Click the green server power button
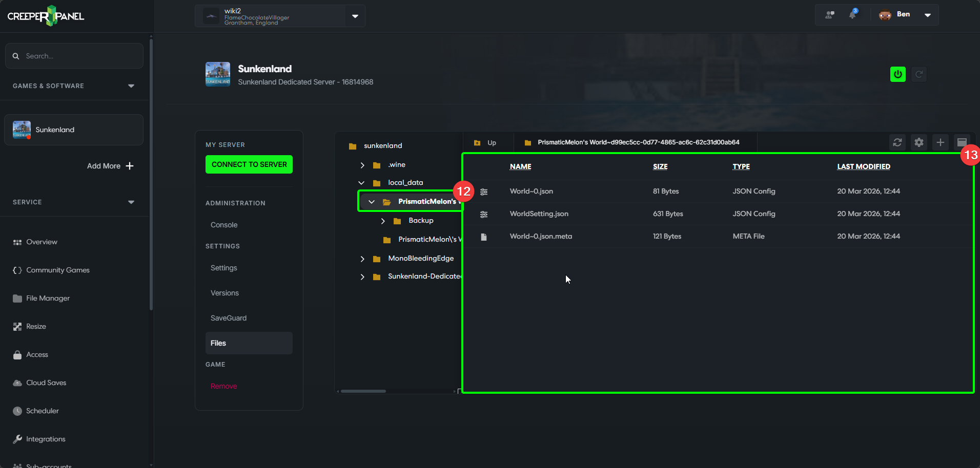 pos(897,74)
